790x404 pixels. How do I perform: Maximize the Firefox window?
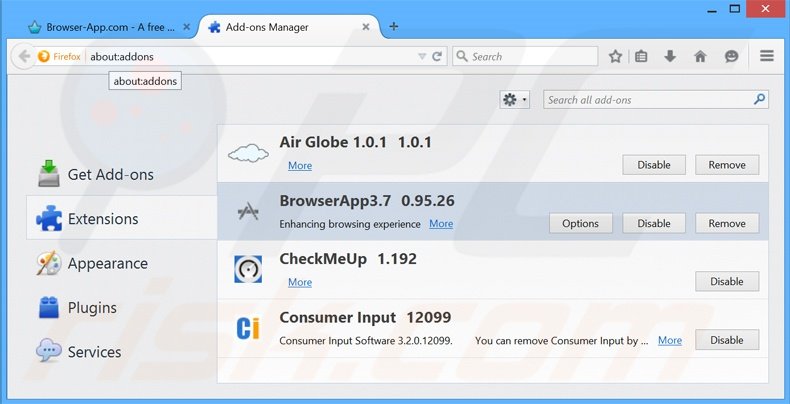tap(735, 9)
